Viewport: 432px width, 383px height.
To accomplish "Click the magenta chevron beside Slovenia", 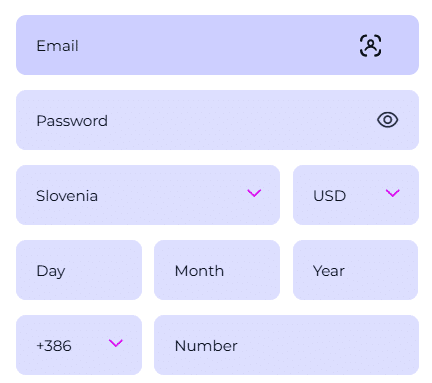I will (254, 193).
